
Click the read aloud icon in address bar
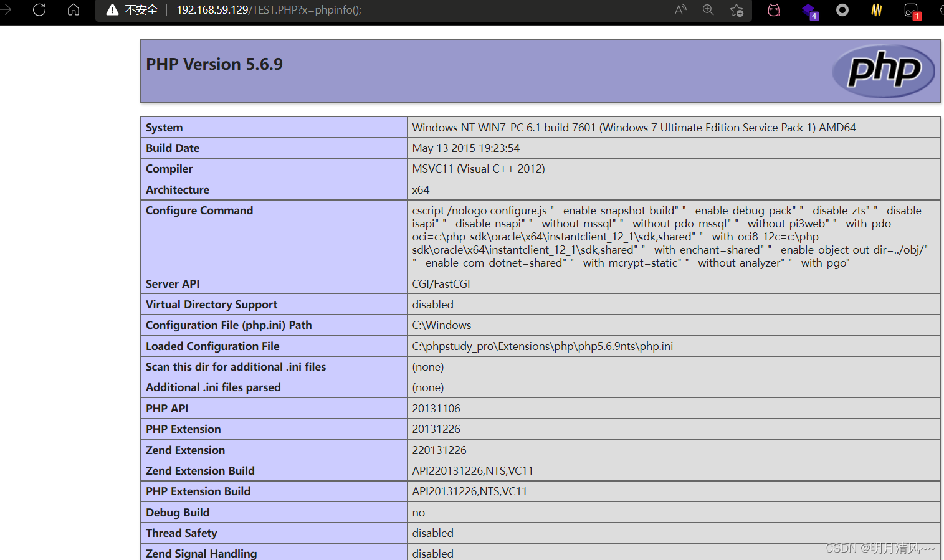pyautogui.click(x=680, y=10)
